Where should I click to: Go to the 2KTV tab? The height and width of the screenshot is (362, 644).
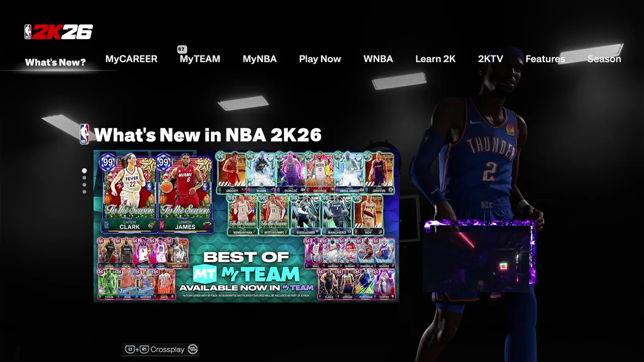coord(491,59)
